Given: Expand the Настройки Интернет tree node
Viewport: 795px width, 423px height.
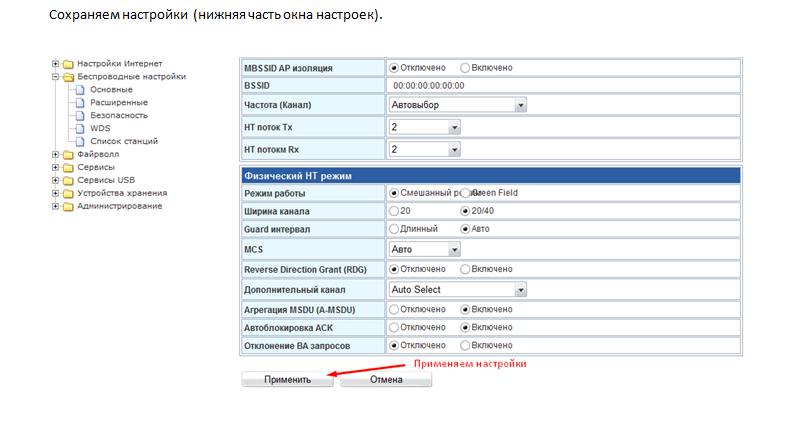Looking at the screenshot, I should (x=55, y=64).
